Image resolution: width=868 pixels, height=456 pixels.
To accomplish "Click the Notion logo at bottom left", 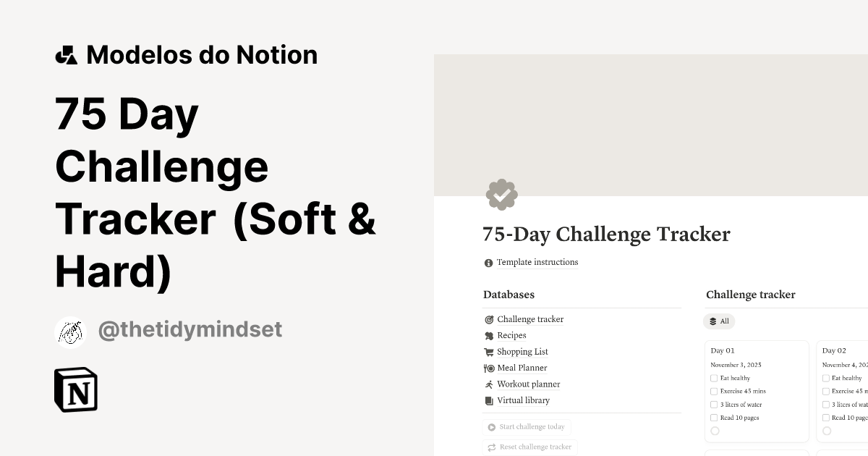I will pos(75,389).
